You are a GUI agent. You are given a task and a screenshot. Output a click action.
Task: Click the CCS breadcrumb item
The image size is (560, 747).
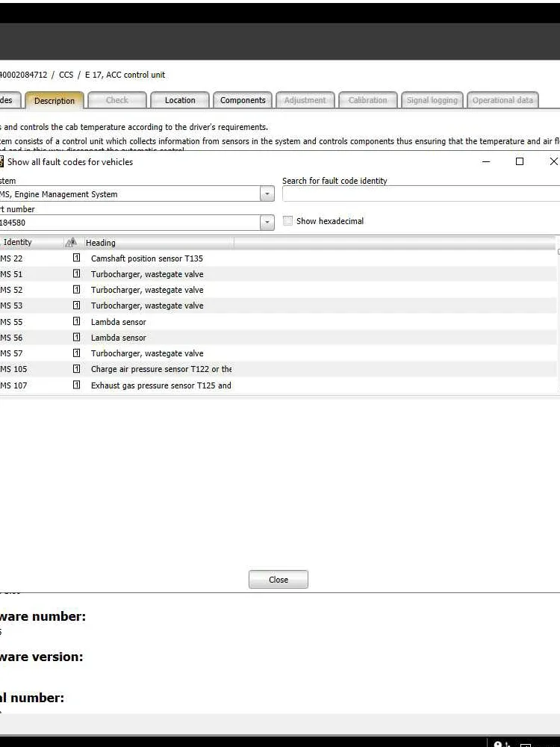click(x=66, y=75)
